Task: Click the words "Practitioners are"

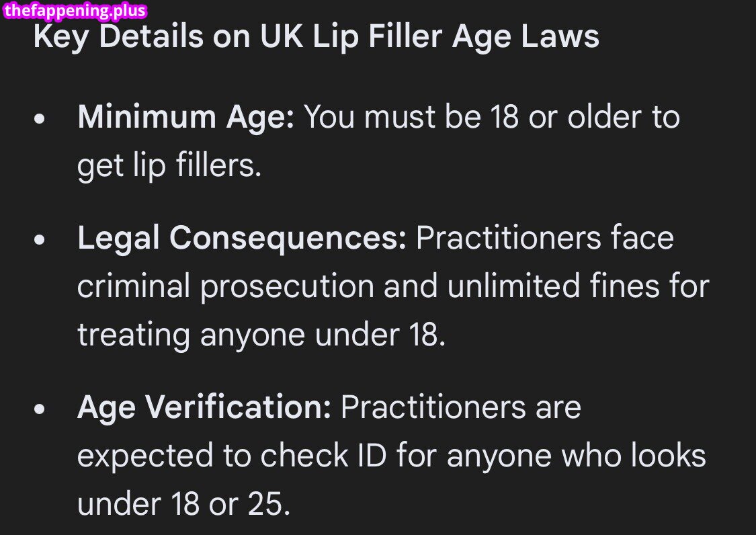Action: tap(461, 407)
